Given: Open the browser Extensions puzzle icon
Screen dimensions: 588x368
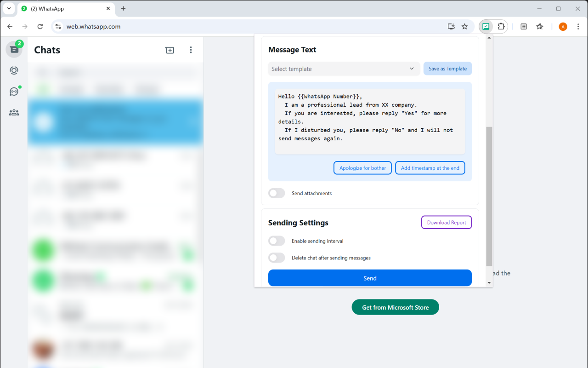Looking at the screenshot, I should click(x=501, y=26).
